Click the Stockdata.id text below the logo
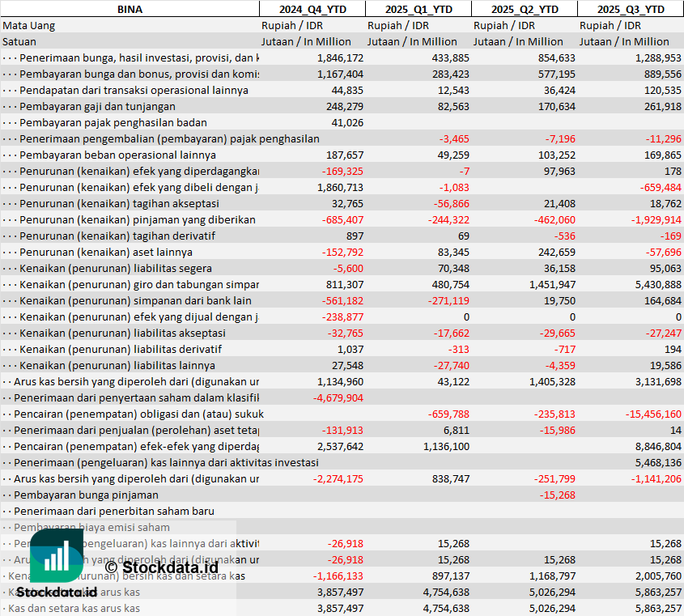 56,592
